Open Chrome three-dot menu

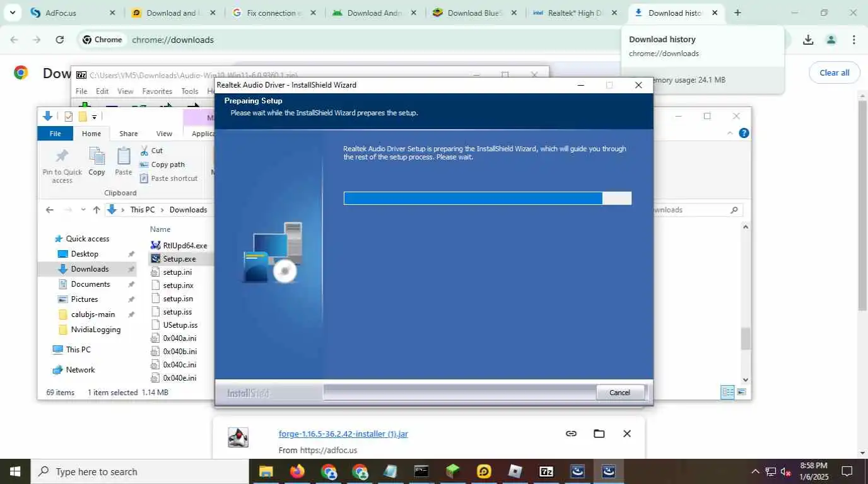click(853, 40)
